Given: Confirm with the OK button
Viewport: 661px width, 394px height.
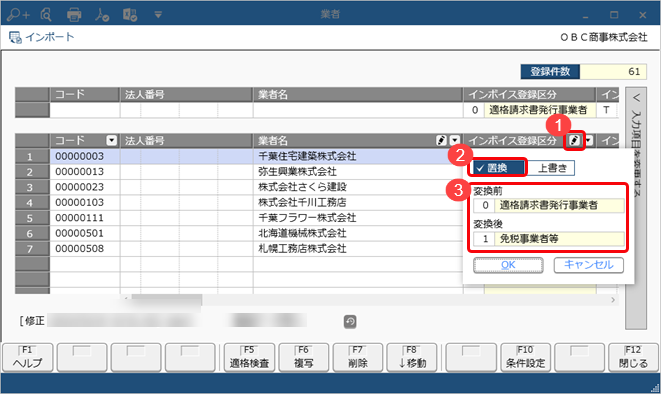Looking at the screenshot, I should click(x=508, y=265).
